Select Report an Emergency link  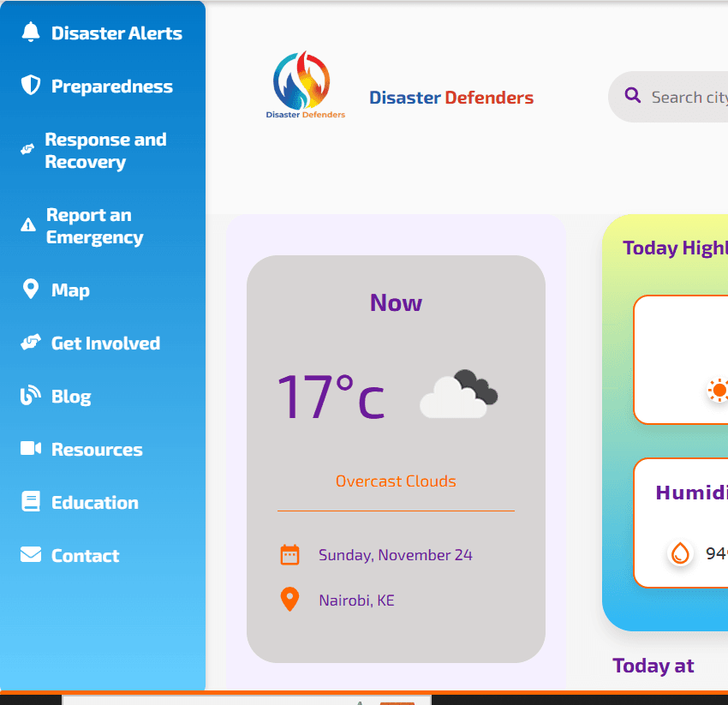coord(95,226)
